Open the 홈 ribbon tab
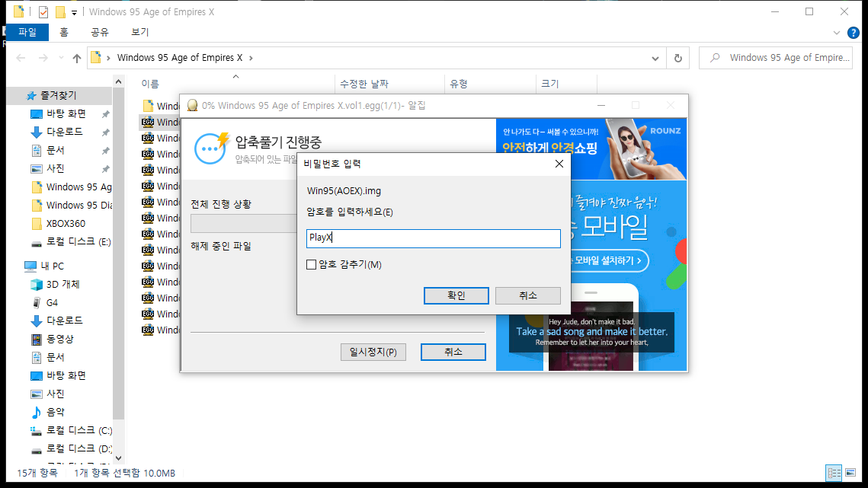 64,32
